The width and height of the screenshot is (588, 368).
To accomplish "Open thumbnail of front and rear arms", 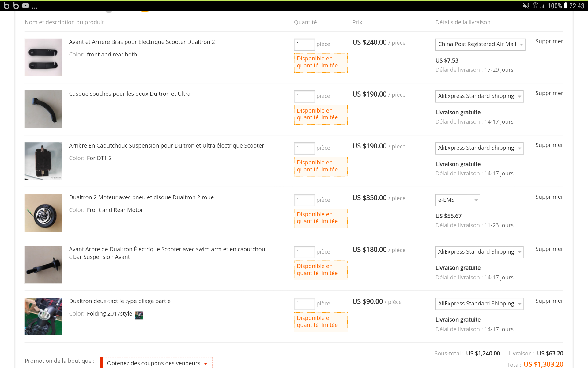I will pos(43,57).
